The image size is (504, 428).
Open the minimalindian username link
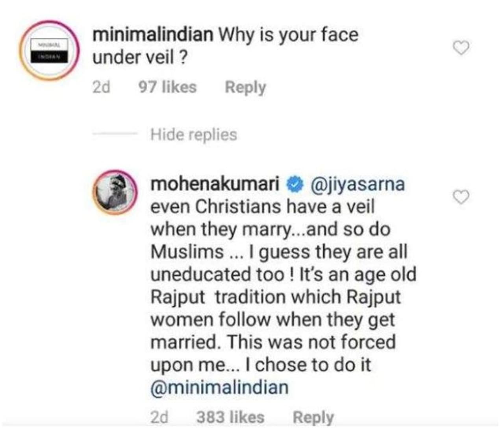[152, 35]
